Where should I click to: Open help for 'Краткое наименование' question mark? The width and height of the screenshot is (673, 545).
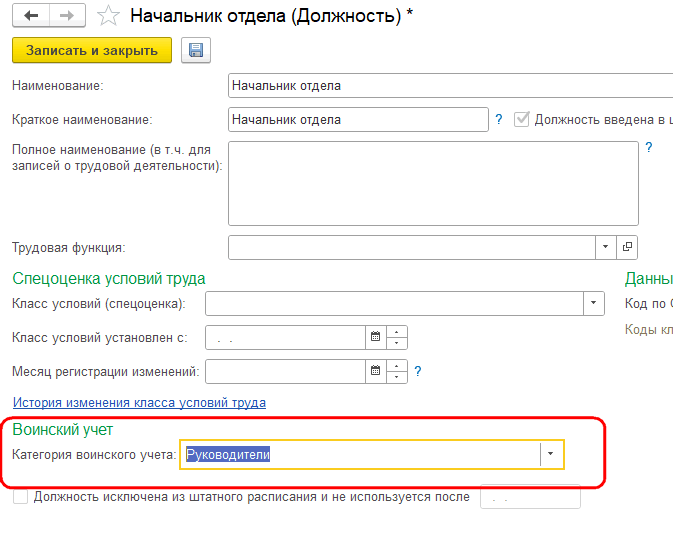pyautogui.click(x=499, y=119)
